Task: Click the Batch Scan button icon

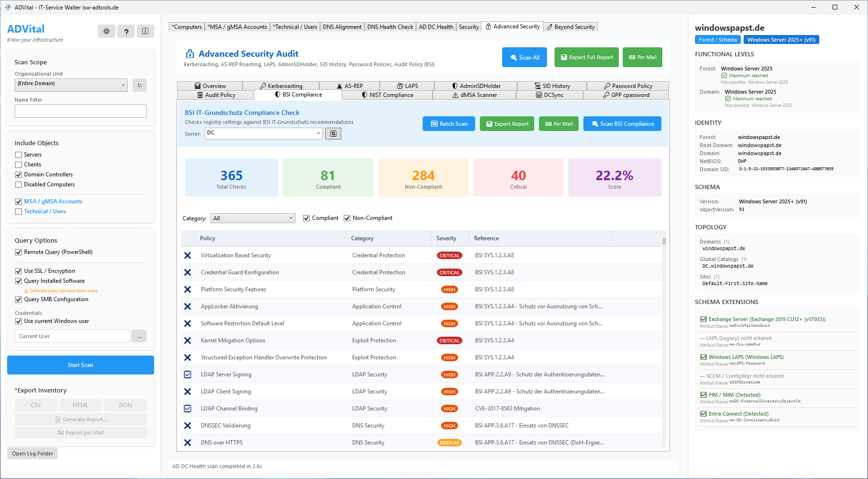Action: [434, 124]
